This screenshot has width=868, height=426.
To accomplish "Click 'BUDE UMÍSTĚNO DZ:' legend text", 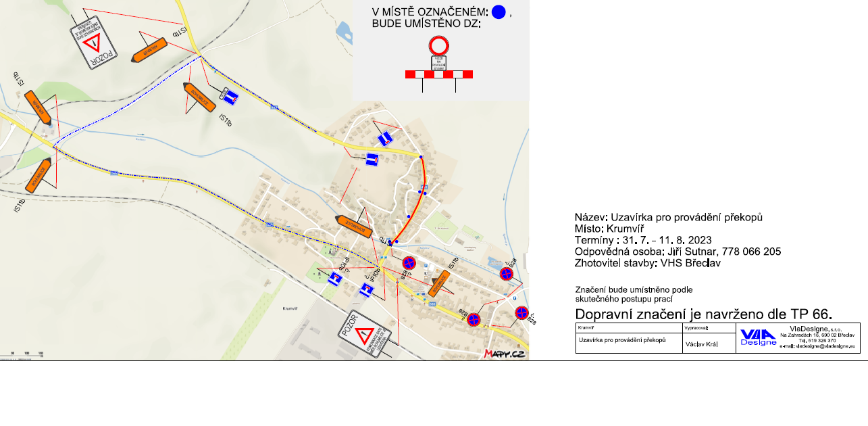I will [x=426, y=24].
